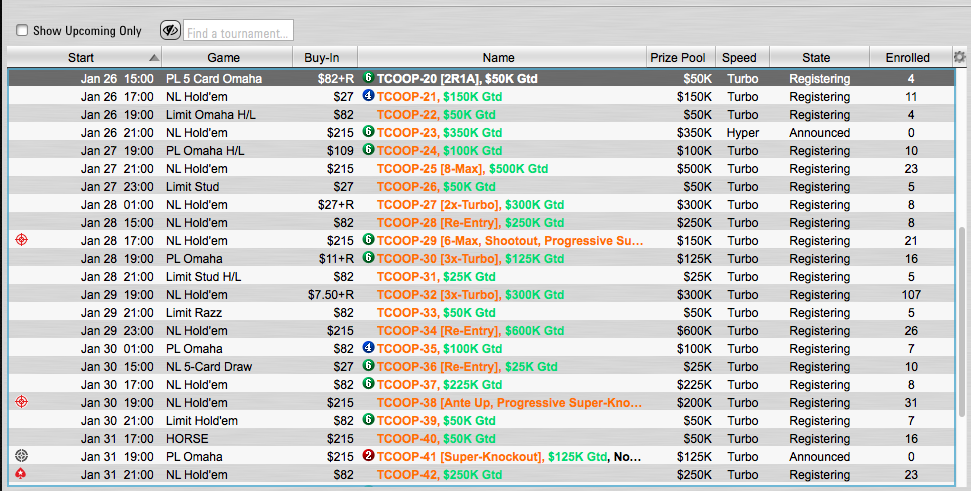Click red target icon on TCOOP-38 row
The image size is (971, 491).
pyautogui.click(x=22, y=402)
